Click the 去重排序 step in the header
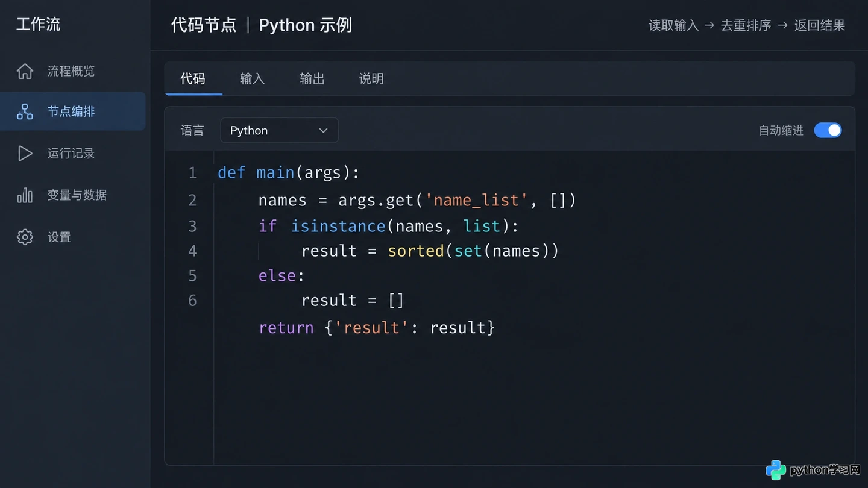Viewport: 868px width, 488px height. (746, 25)
